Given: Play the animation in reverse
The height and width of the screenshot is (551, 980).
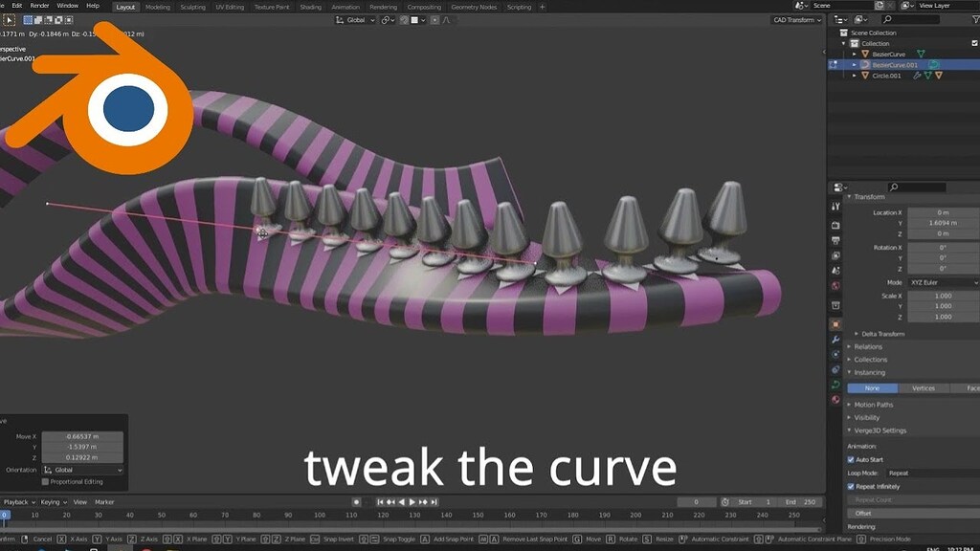Looking at the screenshot, I should pos(401,502).
